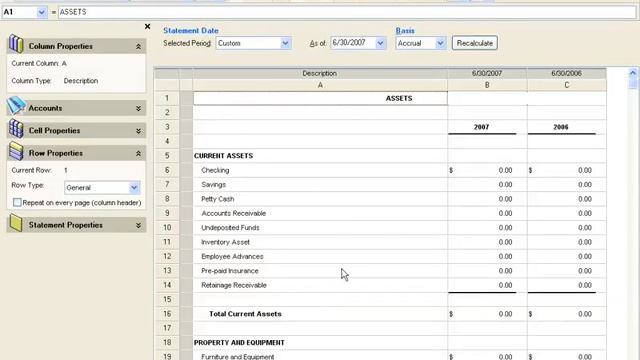Enable Repeat on every page checkbox
This screenshot has height=360, width=640.
click(x=17, y=202)
